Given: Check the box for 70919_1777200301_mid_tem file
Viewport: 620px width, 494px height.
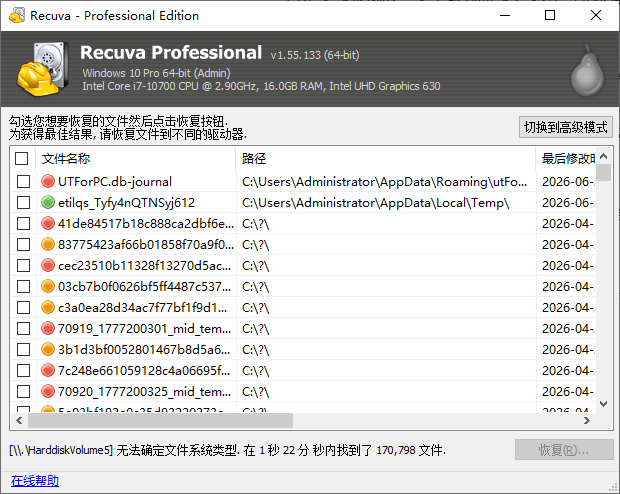Looking at the screenshot, I should 23,328.
